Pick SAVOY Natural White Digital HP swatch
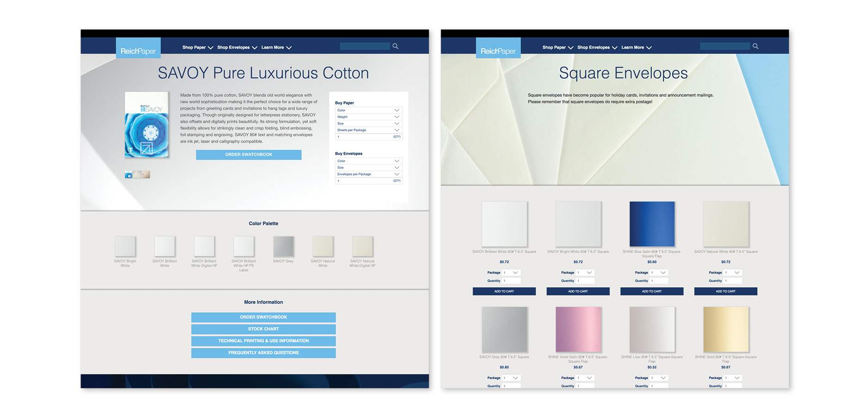The image size is (868, 417). [362, 246]
